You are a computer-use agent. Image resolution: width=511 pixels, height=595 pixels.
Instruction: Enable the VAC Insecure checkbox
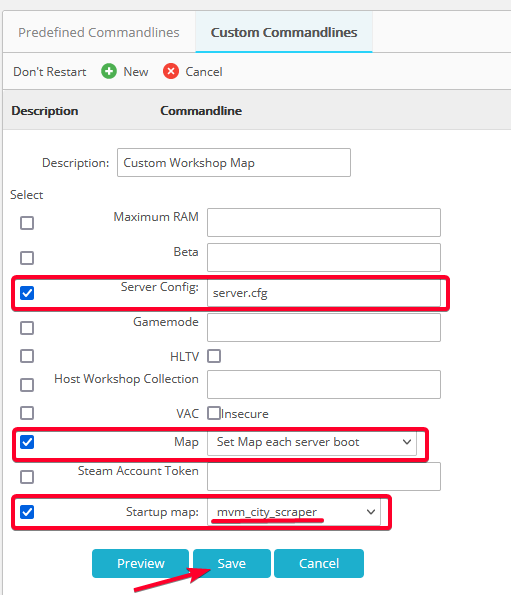click(x=214, y=413)
